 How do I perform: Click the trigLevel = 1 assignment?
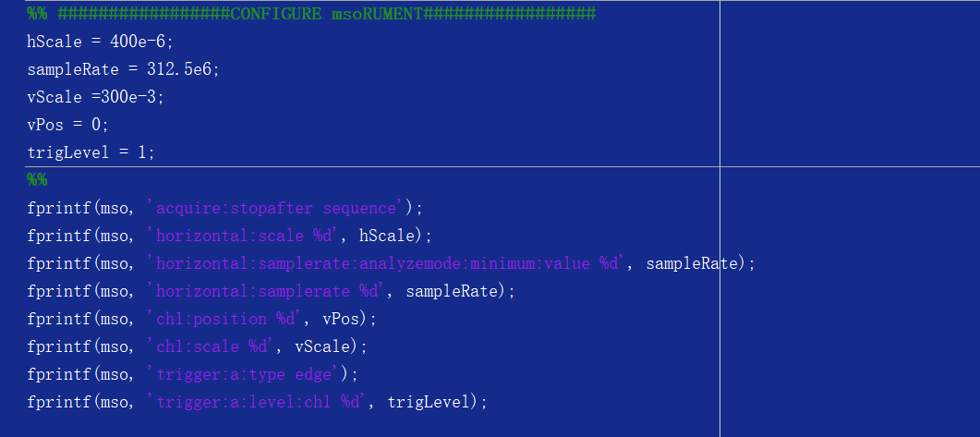(91, 152)
